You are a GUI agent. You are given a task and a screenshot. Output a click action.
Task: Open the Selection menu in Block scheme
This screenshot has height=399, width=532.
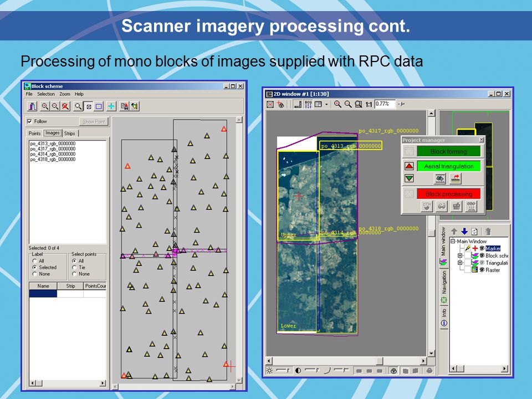point(46,94)
